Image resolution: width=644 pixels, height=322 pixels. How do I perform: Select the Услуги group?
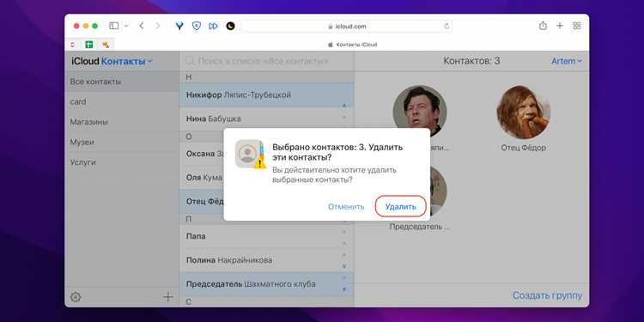point(122,162)
